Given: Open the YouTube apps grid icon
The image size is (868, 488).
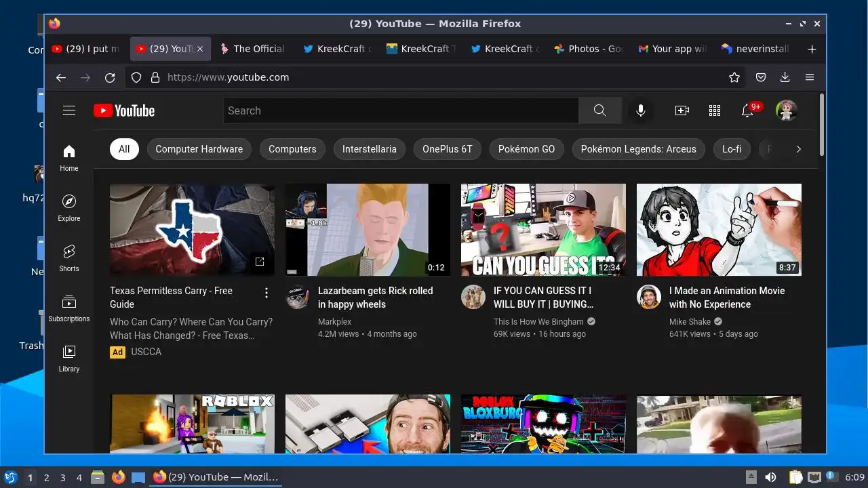Looking at the screenshot, I should click(x=714, y=110).
